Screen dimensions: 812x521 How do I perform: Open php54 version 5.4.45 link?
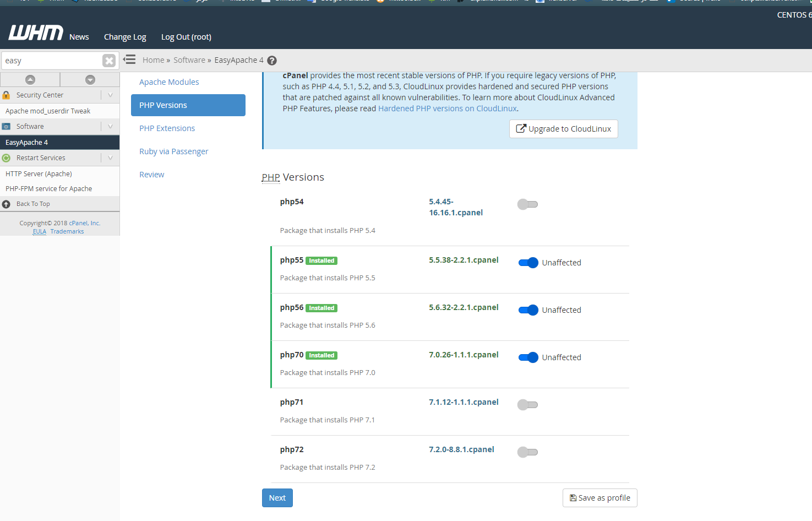456,207
